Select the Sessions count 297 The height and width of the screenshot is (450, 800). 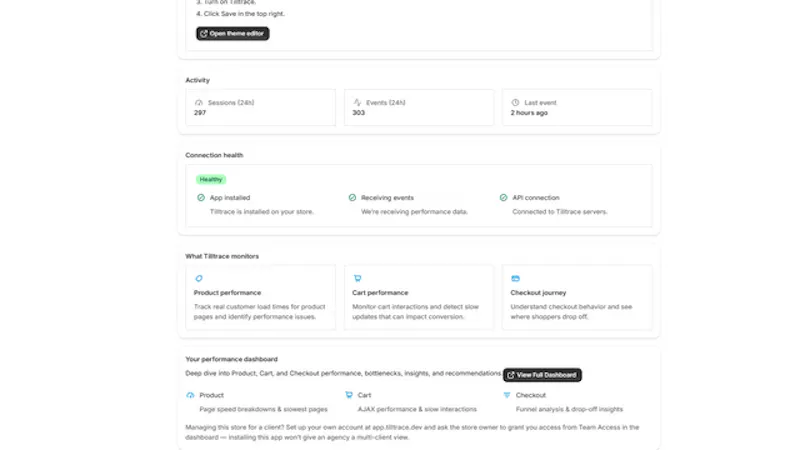pos(200,113)
